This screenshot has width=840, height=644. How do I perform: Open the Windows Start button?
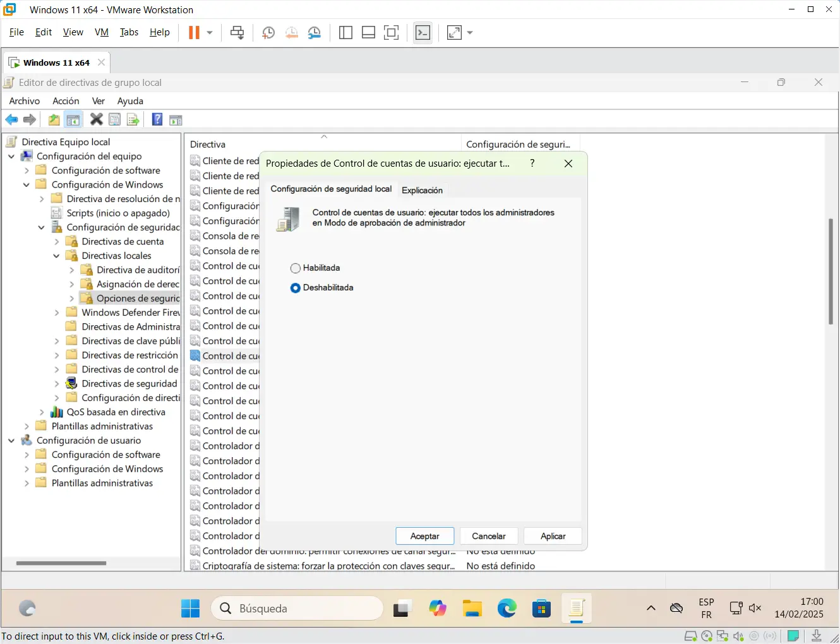[190, 609]
